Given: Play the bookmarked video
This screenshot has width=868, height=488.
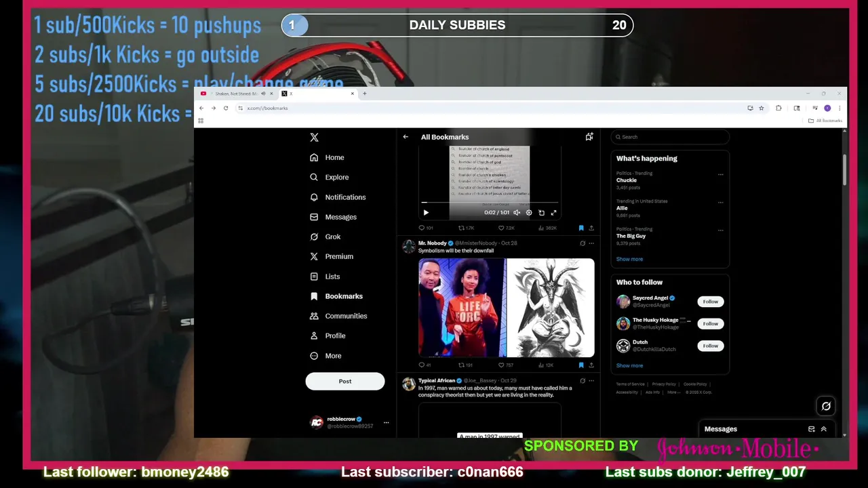Looking at the screenshot, I should click(426, 213).
